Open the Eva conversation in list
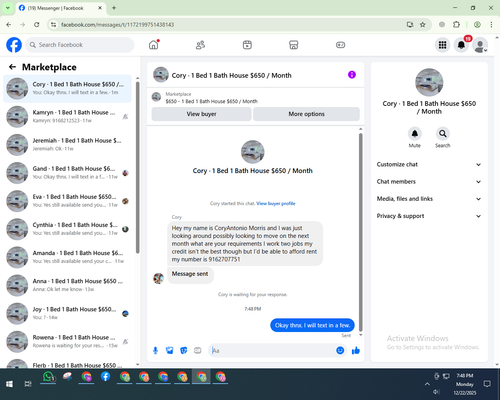This screenshot has width=500, height=400. pyautogui.click(x=67, y=201)
